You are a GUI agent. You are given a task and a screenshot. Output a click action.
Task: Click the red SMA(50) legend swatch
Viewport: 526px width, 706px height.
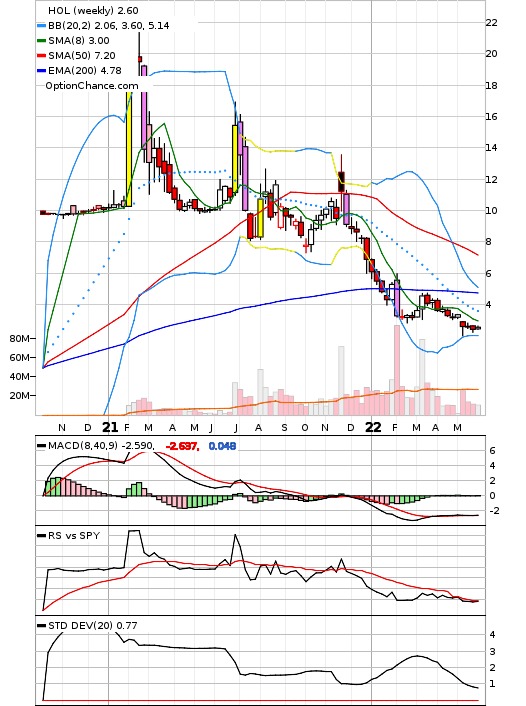(x=41, y=56)
